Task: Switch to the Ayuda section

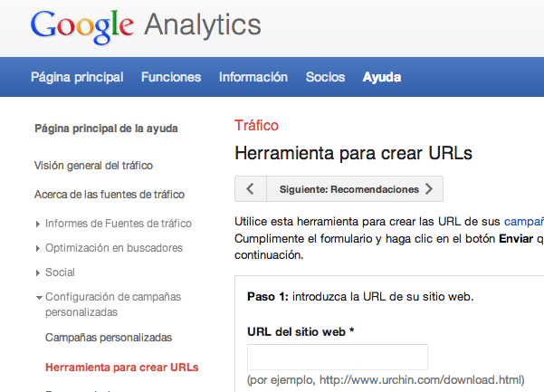Action: pos(381,77)
